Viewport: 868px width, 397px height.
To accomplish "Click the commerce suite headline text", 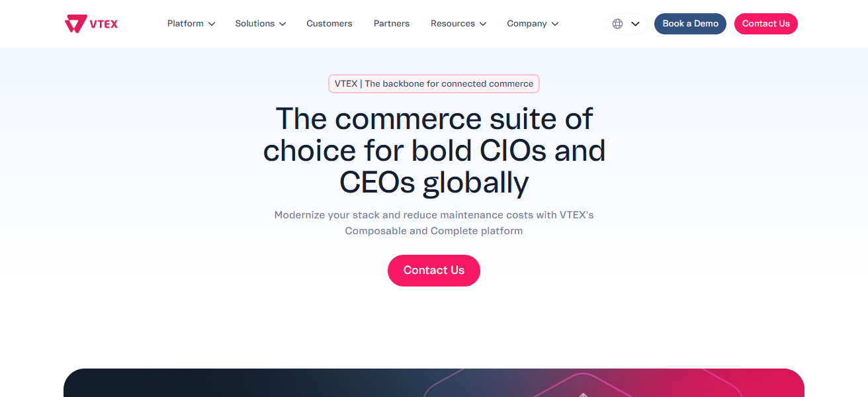I will pos(434,151).
